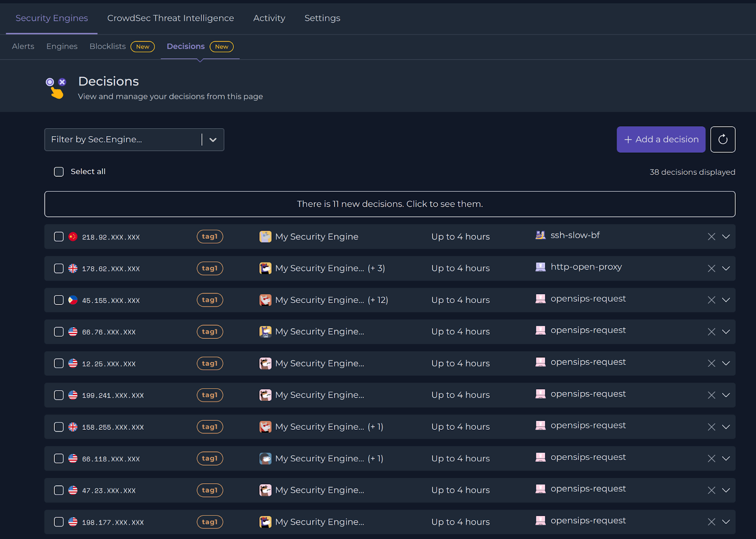Screen dimensions: 756x539
Task: Click the refresh decisions icon button
Action: pos(722,139)
